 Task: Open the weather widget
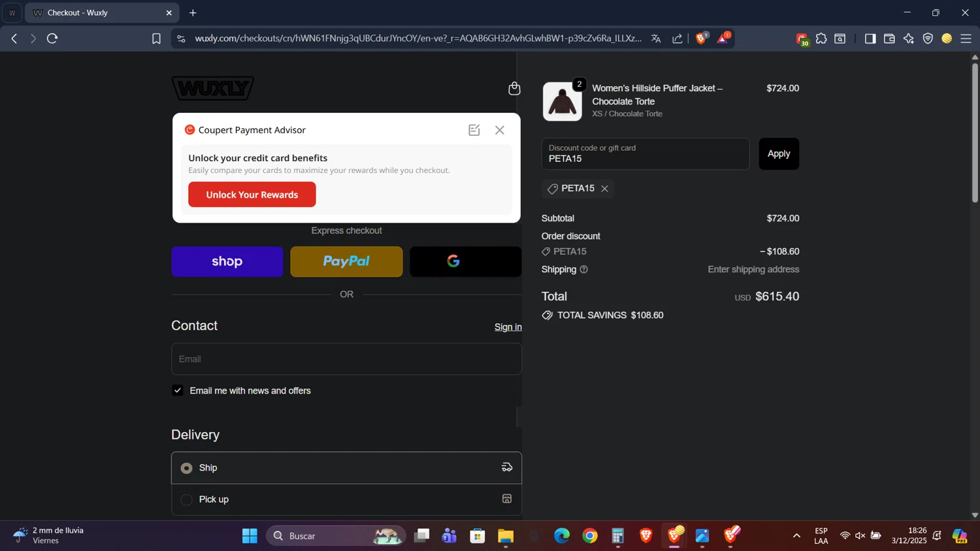(49, 535)
